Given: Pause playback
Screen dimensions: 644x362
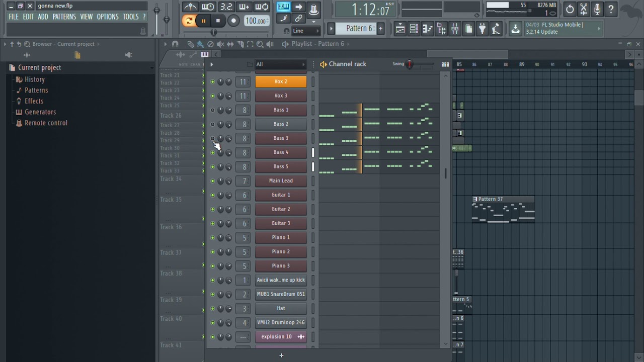Looking at the screenshot, I should [x=203, y=21].
